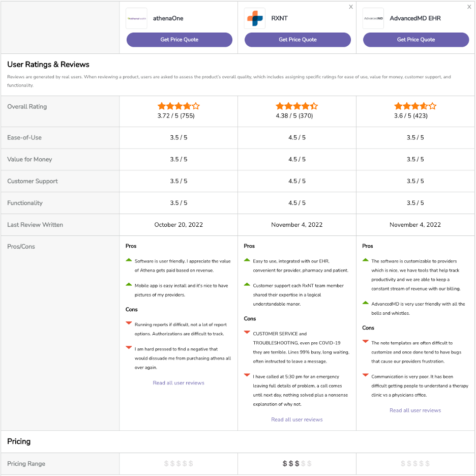Select the 'Pros/Cons' row label
The image size is (476, 476).
(x=21, y=247)
